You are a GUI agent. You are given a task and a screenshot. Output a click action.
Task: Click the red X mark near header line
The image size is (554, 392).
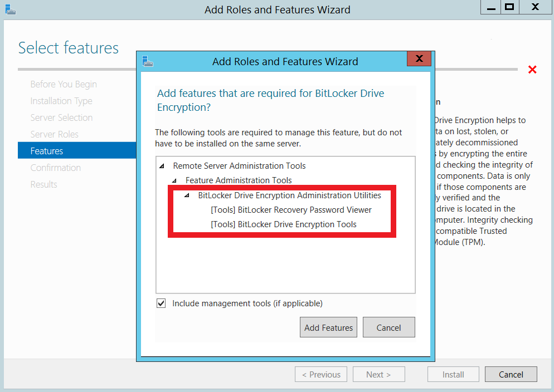532,70
